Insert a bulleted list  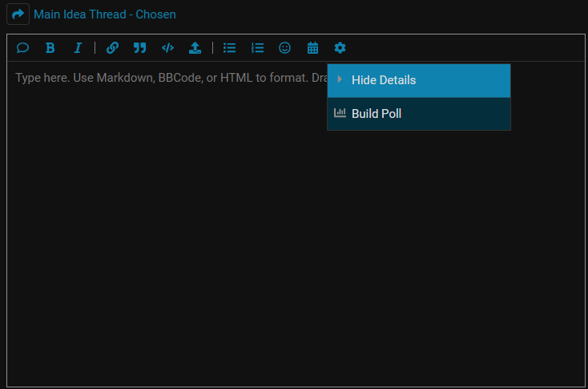(229, 48)
